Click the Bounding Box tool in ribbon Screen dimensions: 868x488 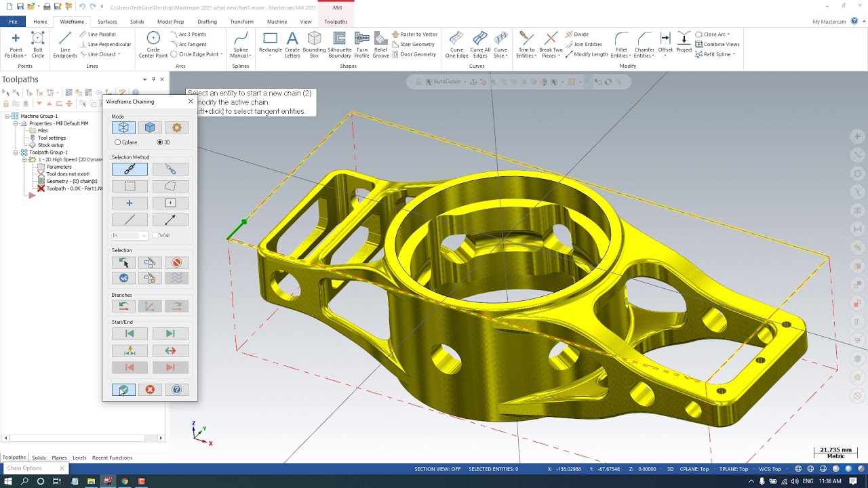point(314,45)
